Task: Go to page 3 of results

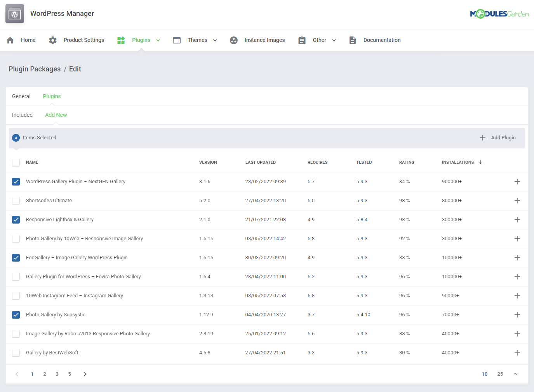Action: pyautogui.click(x=57, y=374)
